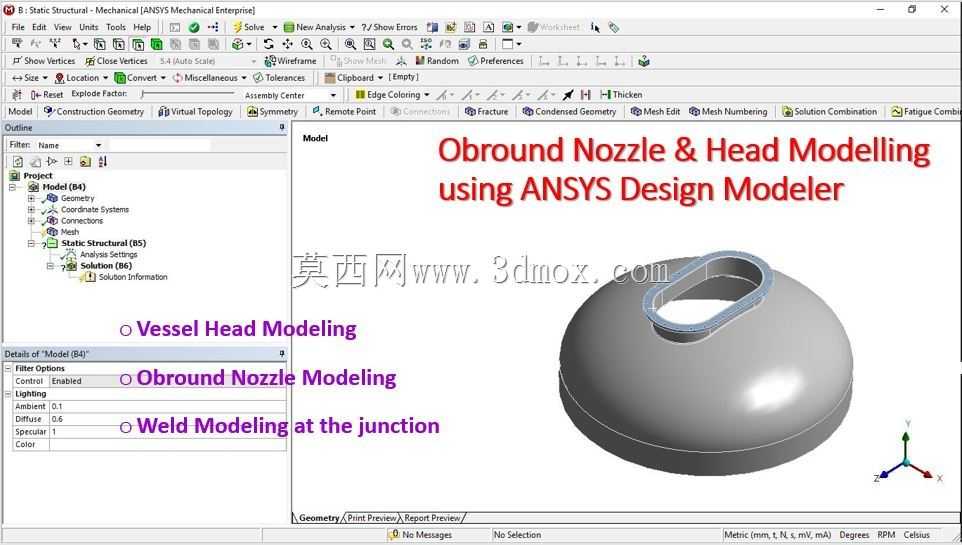The image size is (962, 545).
Task: Click Virtual Topology button
Action: pyautogui.click(x=196, y=111)
